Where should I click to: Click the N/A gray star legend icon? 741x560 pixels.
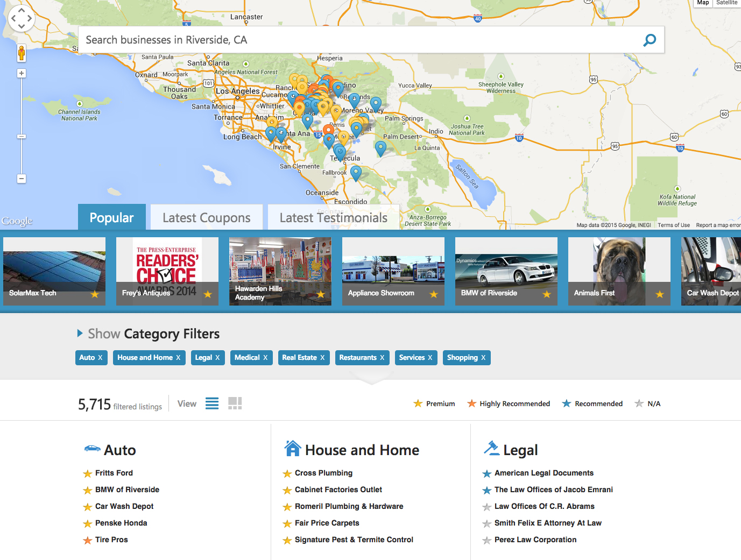pos(639,403)
